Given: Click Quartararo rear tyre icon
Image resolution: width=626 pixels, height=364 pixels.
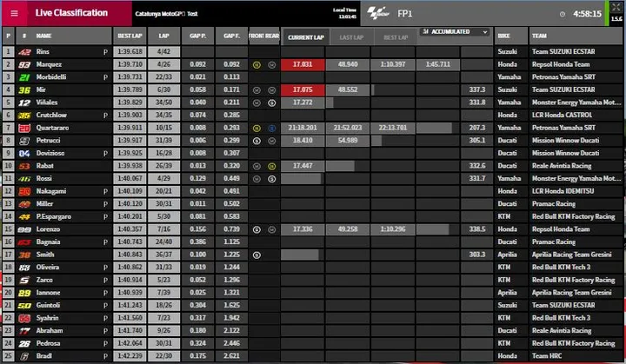Looking at the screenshot, I should point(272,128).
